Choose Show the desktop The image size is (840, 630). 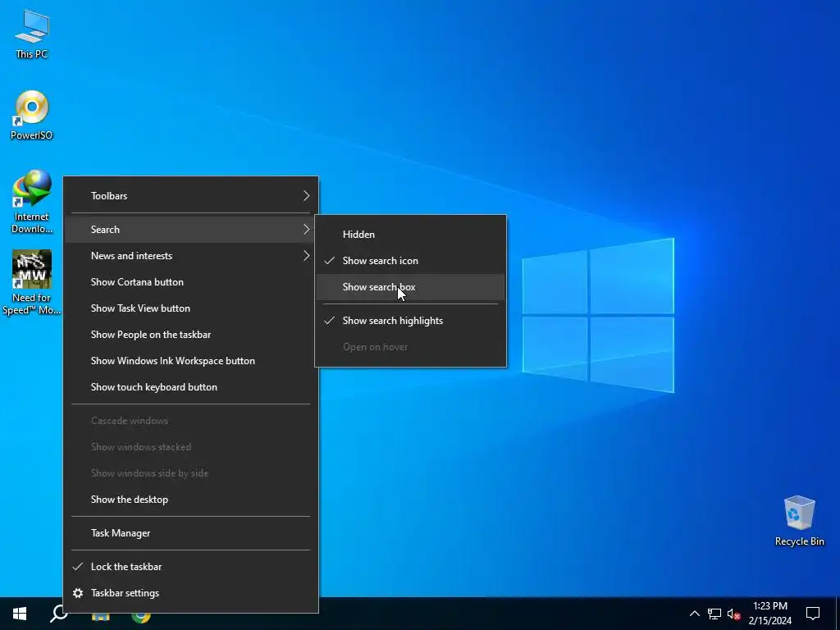[191, 500]
